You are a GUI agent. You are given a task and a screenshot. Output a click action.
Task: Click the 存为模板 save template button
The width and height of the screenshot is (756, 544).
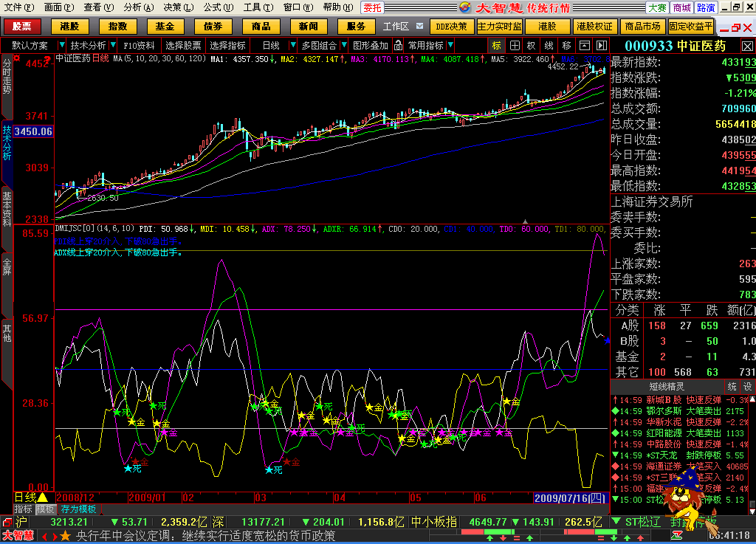(78, 509)
